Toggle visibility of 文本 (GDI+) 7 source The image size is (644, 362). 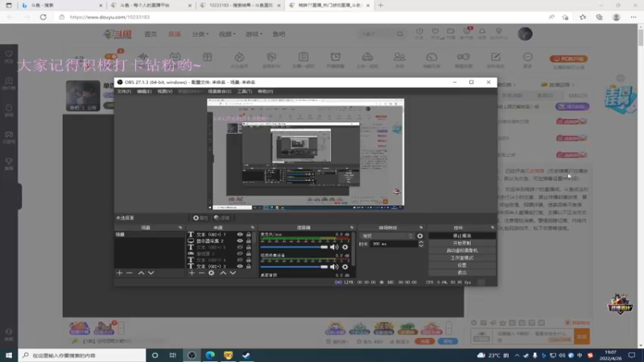(240, 235)
